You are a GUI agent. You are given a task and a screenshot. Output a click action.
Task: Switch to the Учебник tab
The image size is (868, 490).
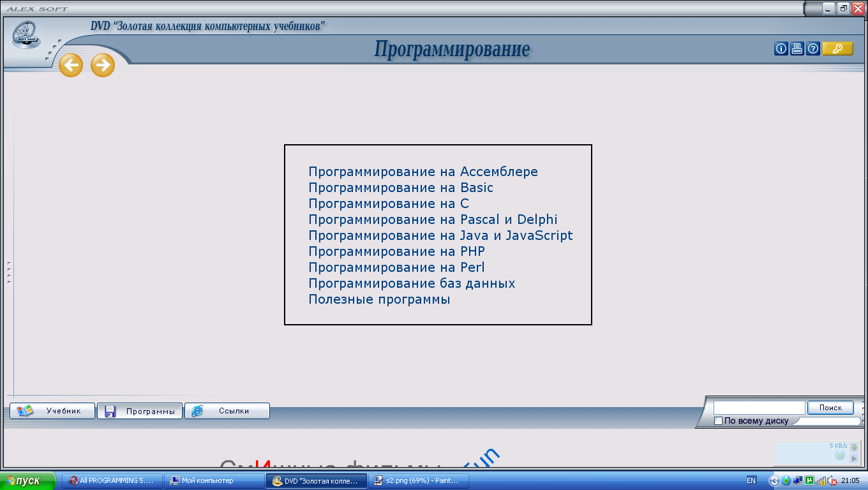coord(52,411)
